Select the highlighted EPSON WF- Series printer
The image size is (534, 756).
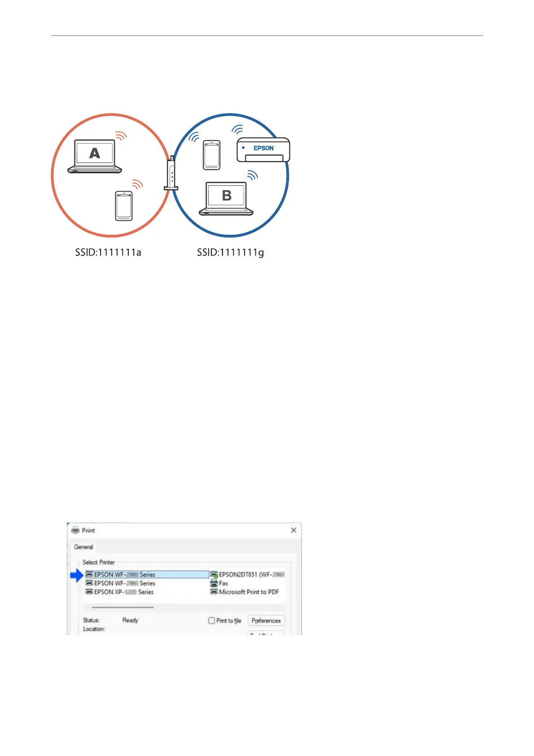[147, 575]
